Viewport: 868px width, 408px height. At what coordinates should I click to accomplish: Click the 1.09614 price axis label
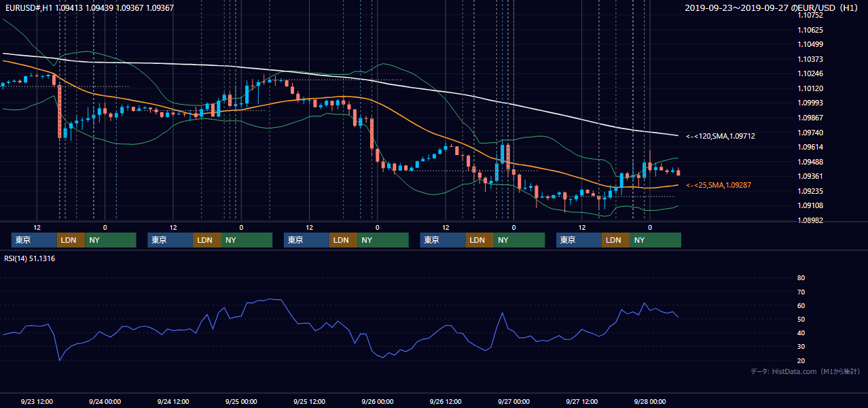pos(810,147)
